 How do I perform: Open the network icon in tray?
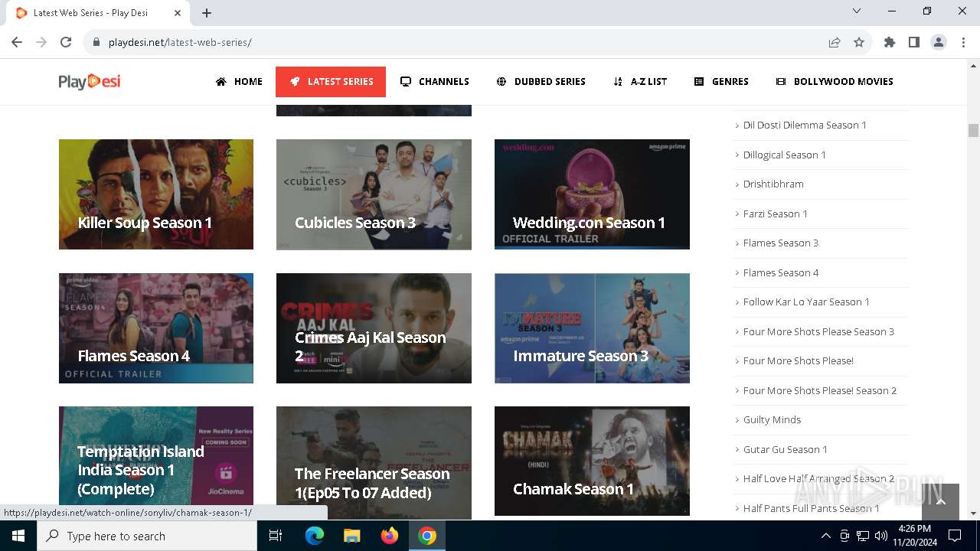click(863, 536)
